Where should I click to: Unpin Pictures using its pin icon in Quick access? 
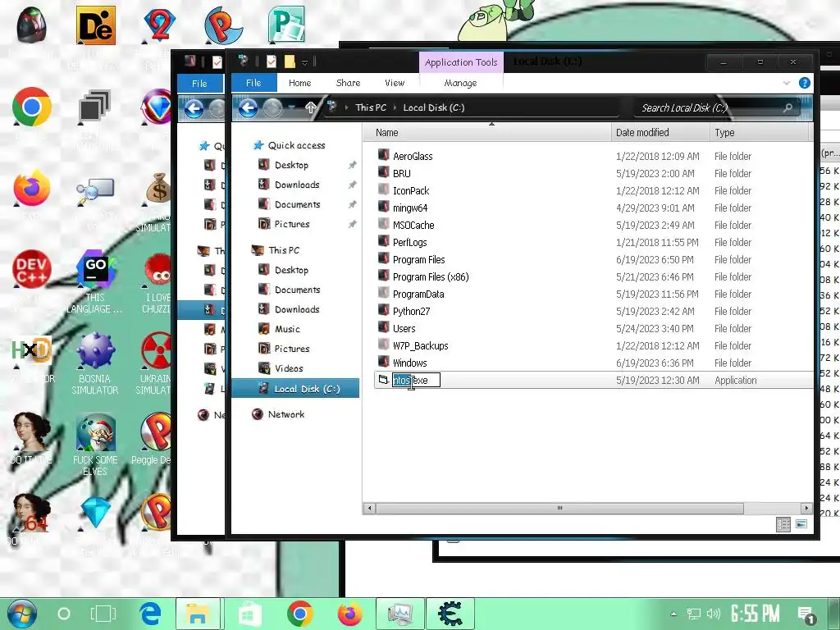[352, 225]
